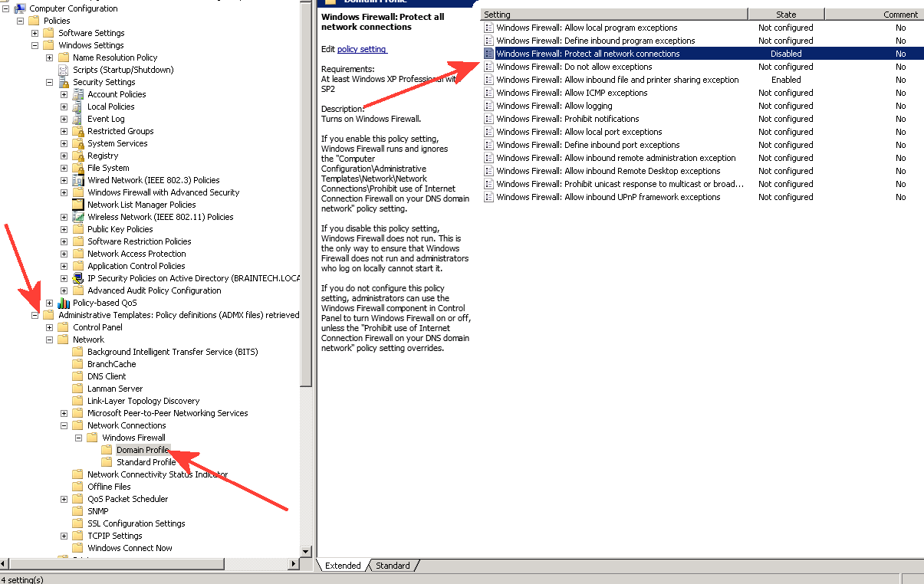
Task: Click the Wired Network (IEEE 802.3) Policies icon
Action: (x=77, y=180)
